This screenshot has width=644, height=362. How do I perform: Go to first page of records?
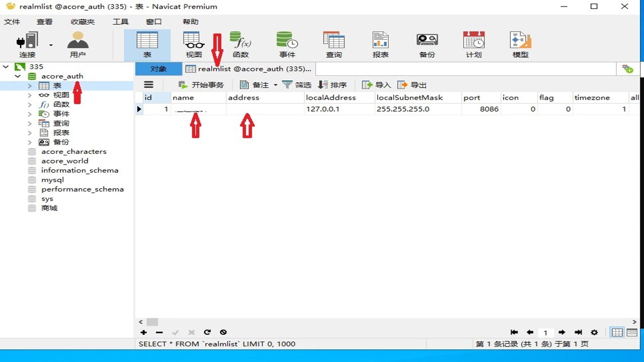[x=514, y=332]
